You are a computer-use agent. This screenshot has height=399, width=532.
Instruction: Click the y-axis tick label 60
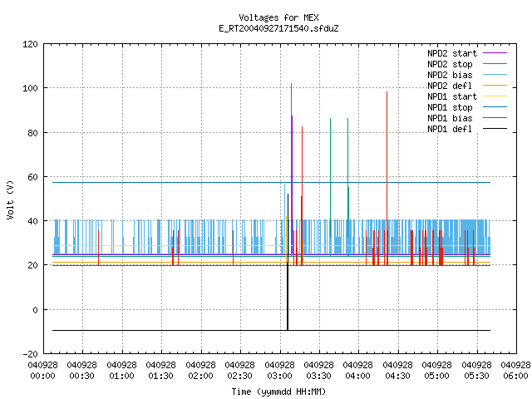click(33, 177)
